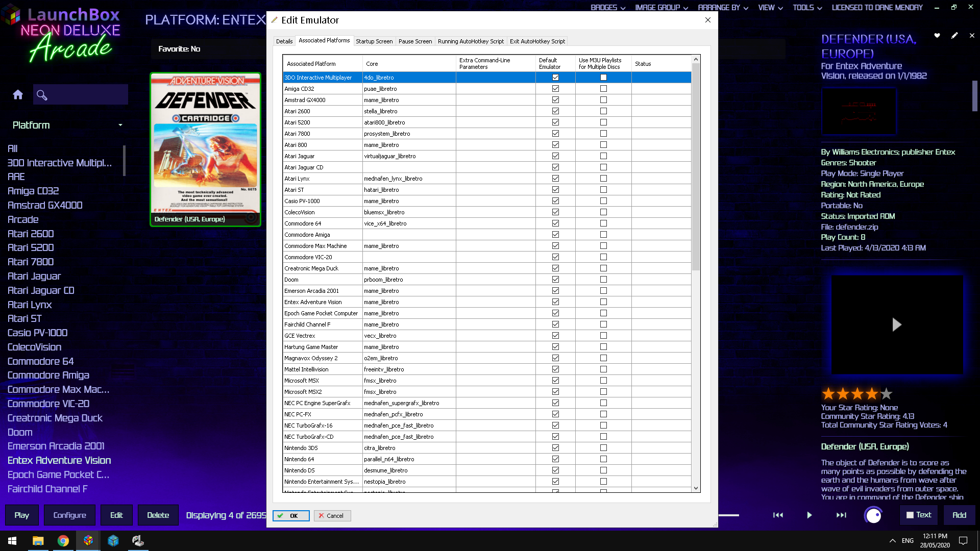Click the Play button
The height and width of the screenshot is (551, 980).
(22, 515)
